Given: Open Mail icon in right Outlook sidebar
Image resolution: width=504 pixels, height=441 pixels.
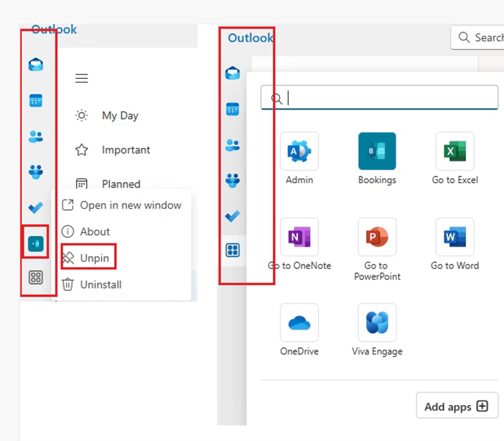Looking at the screenshot, I should (233, 73).
